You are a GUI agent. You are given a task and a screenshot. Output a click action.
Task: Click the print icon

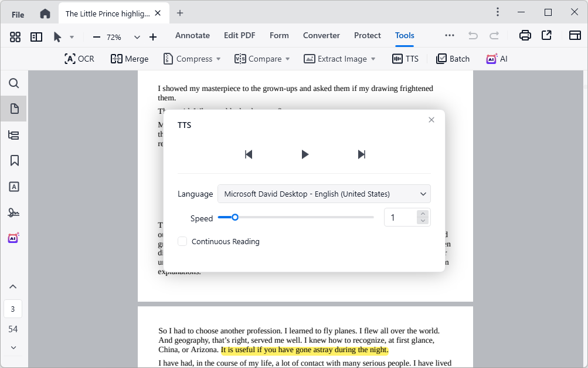[525, 36]
